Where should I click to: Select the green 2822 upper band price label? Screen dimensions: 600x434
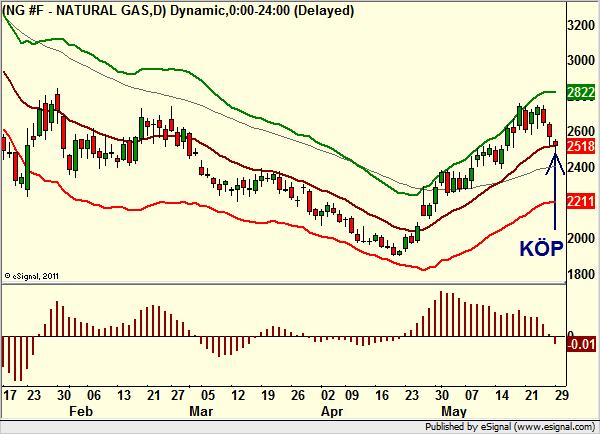click(581, 92)
